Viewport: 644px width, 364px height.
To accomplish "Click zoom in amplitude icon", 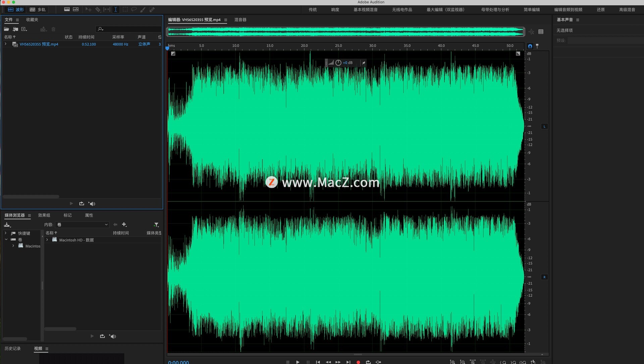I will click(452, 362).
